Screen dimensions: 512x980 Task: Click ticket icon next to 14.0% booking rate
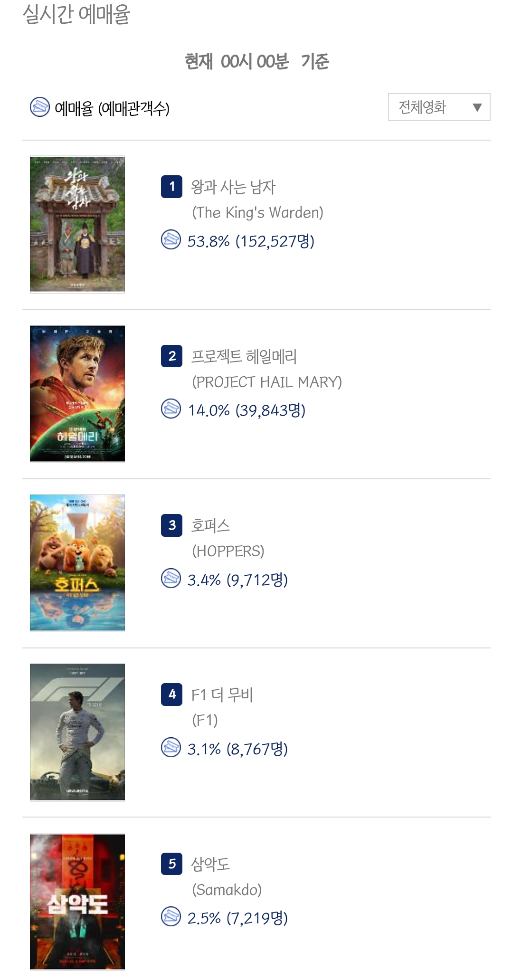click(x=171, y=409)
